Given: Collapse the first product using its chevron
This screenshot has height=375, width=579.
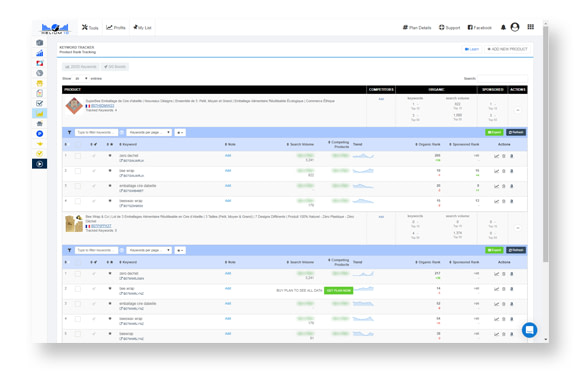Looking at the screenshot, I should [518, 110].
